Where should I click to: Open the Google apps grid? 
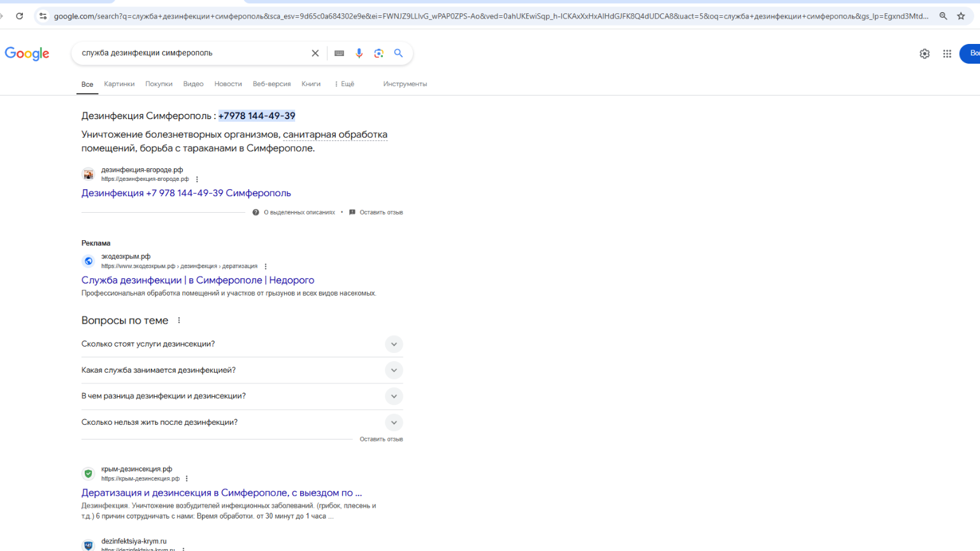pos(947,54)
